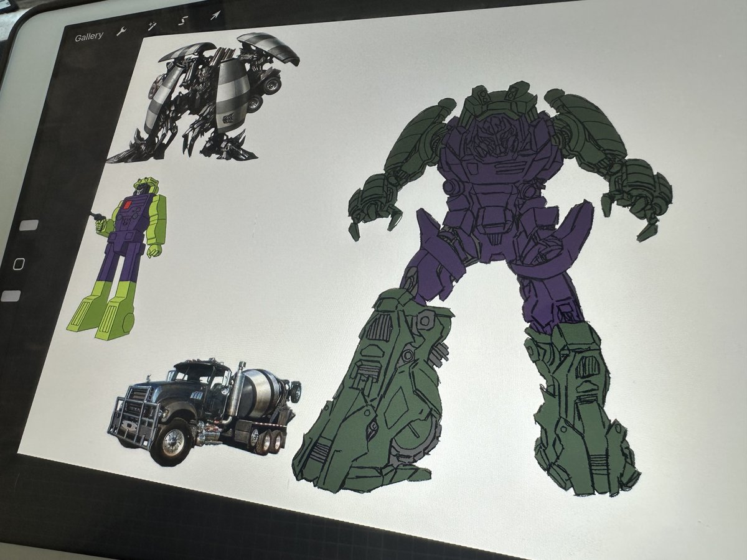Tap the brush opacity slider handle
Viewport: 747px width, 560px height.
[x=9, y=296]
